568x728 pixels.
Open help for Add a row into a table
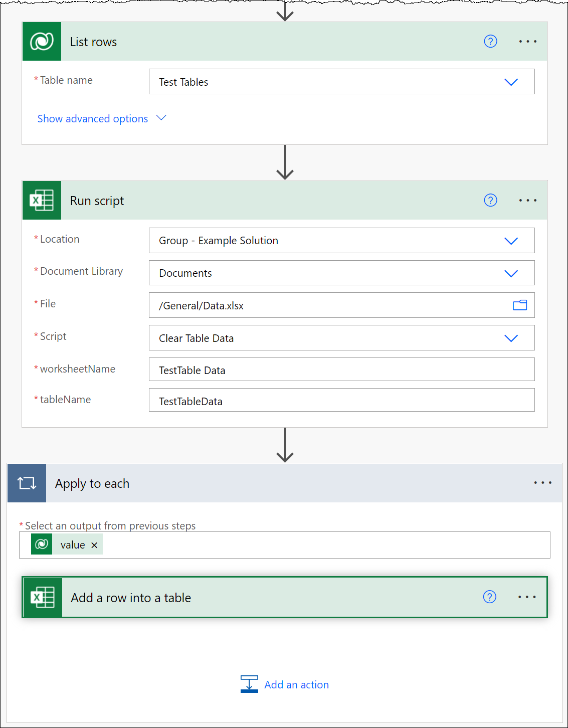(489, 597)
